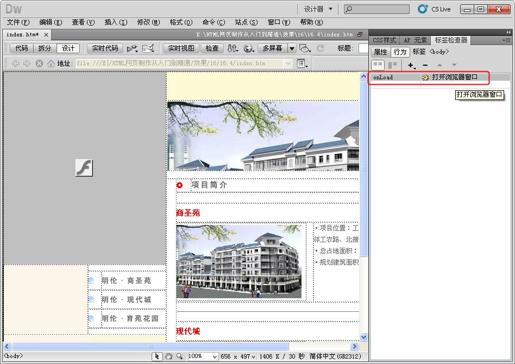Screen dimensions: 515x364
Task: Toggle 实时视图 (Live View) button
Action: 181,48
